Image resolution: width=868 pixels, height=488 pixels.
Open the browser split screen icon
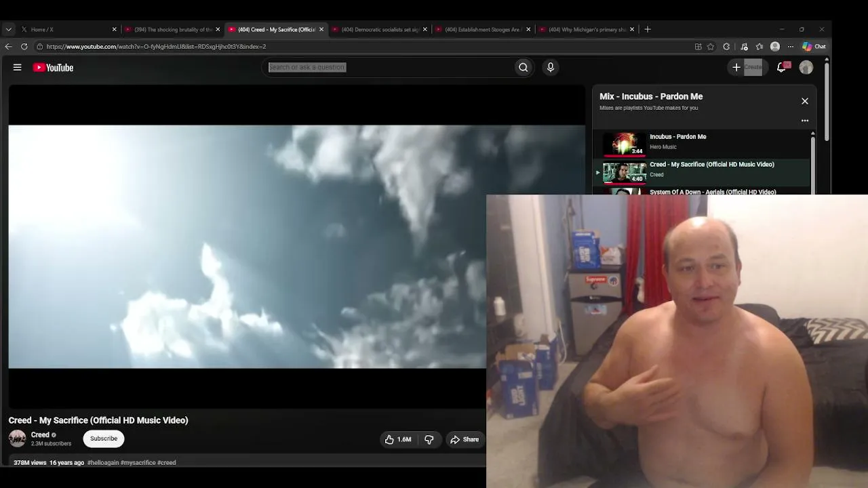[698, 47]
